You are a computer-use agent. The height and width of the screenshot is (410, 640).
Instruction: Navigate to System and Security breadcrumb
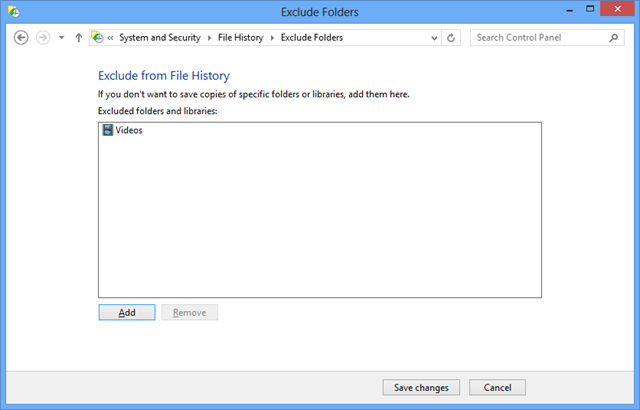161,38
